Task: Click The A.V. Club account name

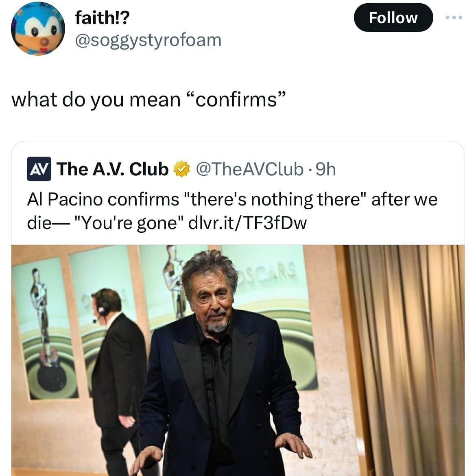Action: [112, 169]
